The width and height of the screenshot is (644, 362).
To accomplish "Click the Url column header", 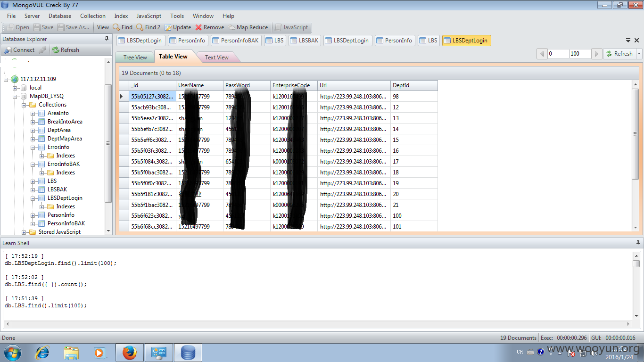I will tap(354, 85).
